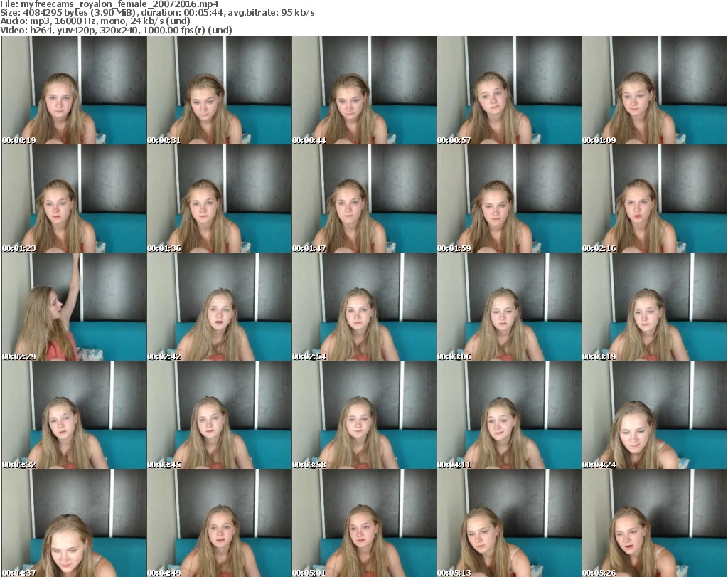The height and width of the screenshot is (577, 728).
Task: Pick the frame timestamped 00:01:36
Action: (219, 198)
